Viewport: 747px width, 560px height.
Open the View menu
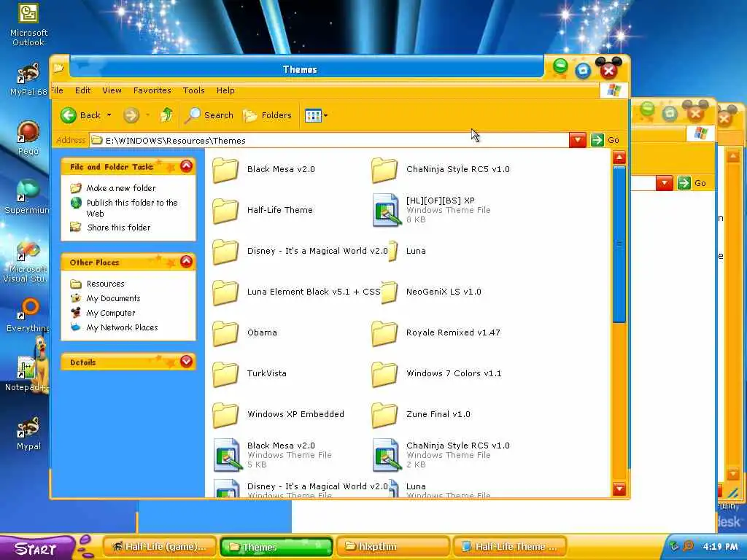[x=112, y=90]
